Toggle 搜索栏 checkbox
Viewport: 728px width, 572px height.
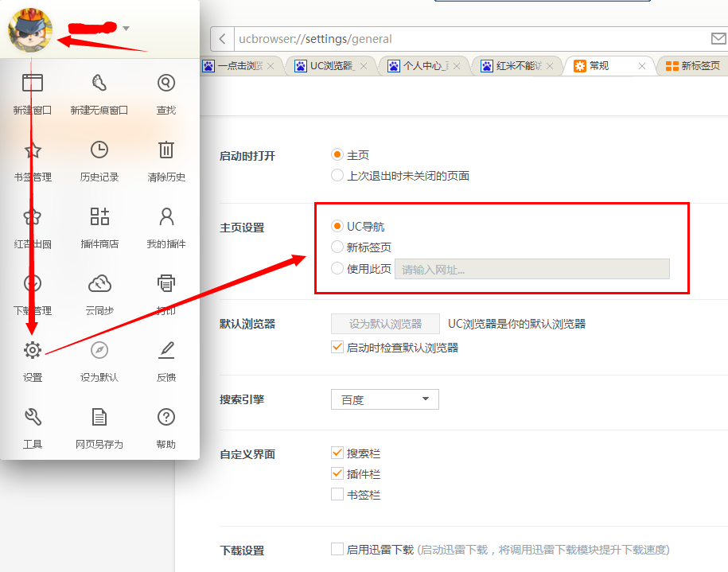point(337,453)
